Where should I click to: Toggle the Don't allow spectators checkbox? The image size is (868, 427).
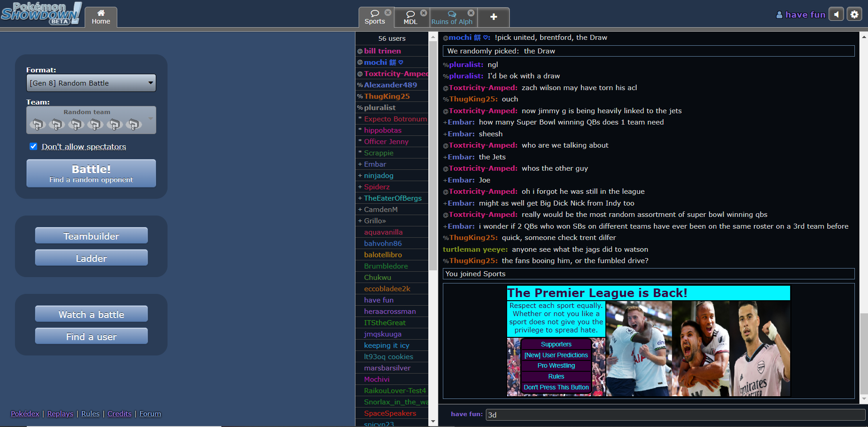point(33,146)
